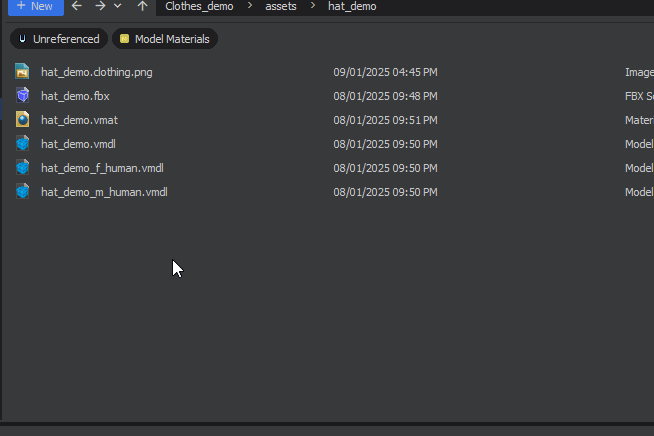Click the hat_demo_m_human.vmdl model icon
This screenshot has width=654, height=436.
(x=23, y=191)
